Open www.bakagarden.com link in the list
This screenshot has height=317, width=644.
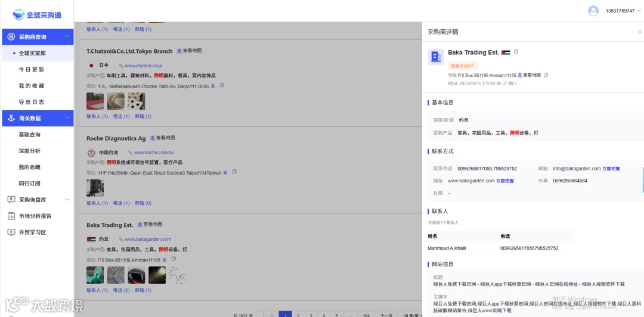pyautogui.click(x=148, y=239)
